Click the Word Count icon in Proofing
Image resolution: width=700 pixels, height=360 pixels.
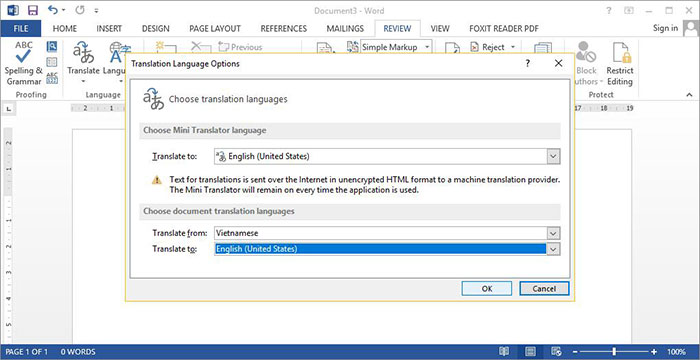coord(52,78)
